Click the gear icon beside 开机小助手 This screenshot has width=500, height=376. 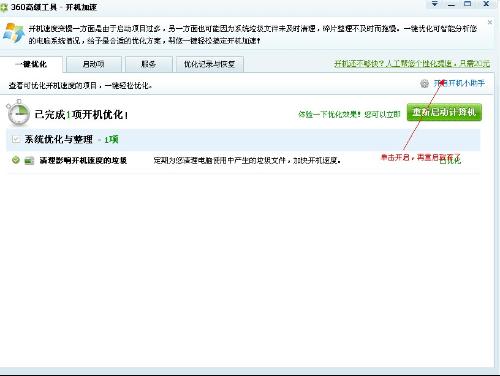424,84
